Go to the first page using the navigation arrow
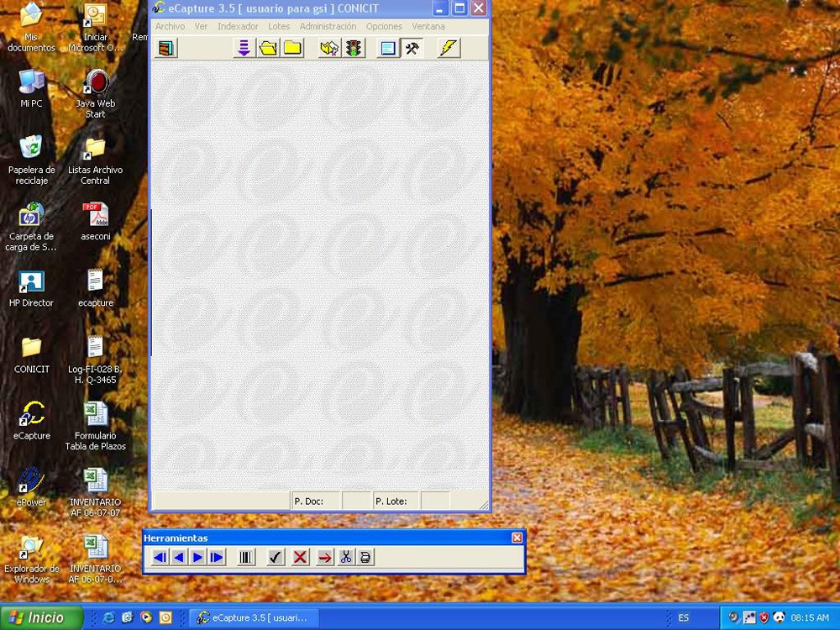Screen dimensions: 840x630 [x=160, y=557]
